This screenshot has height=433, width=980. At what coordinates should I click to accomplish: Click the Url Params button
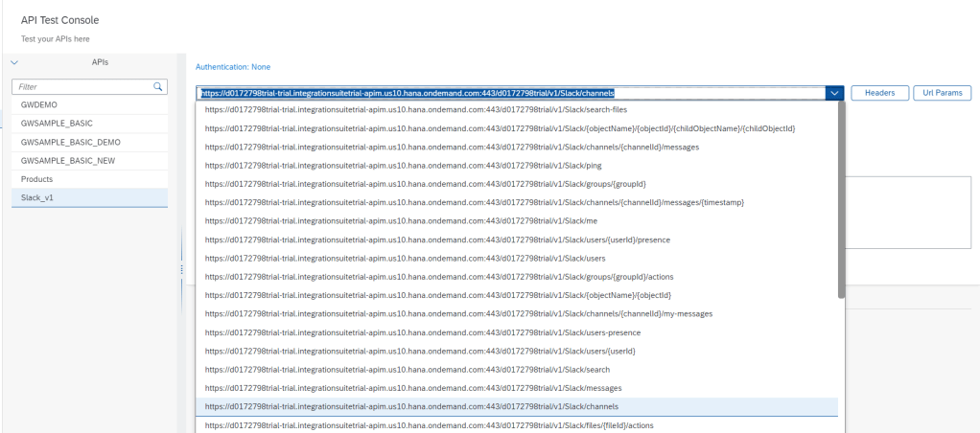(942, 93)
